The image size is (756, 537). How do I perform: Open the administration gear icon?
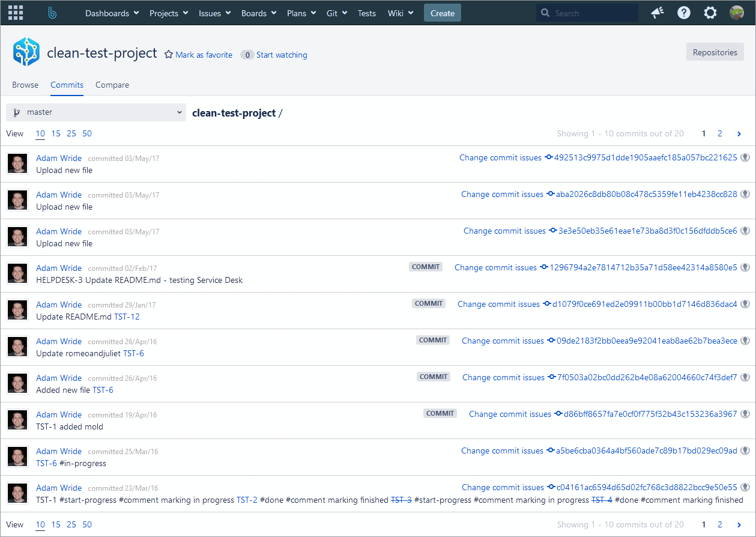(710, 12)
